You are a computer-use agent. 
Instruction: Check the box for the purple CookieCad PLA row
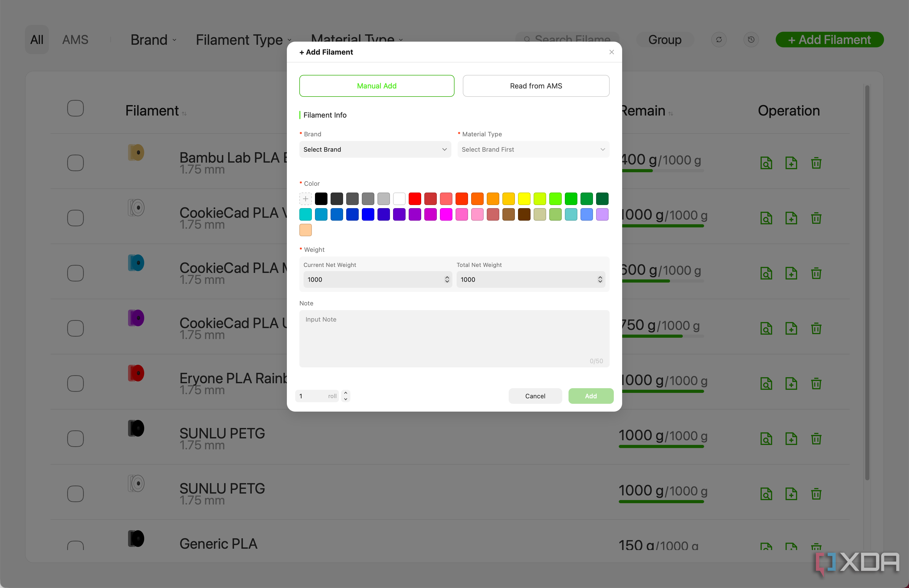75,328
